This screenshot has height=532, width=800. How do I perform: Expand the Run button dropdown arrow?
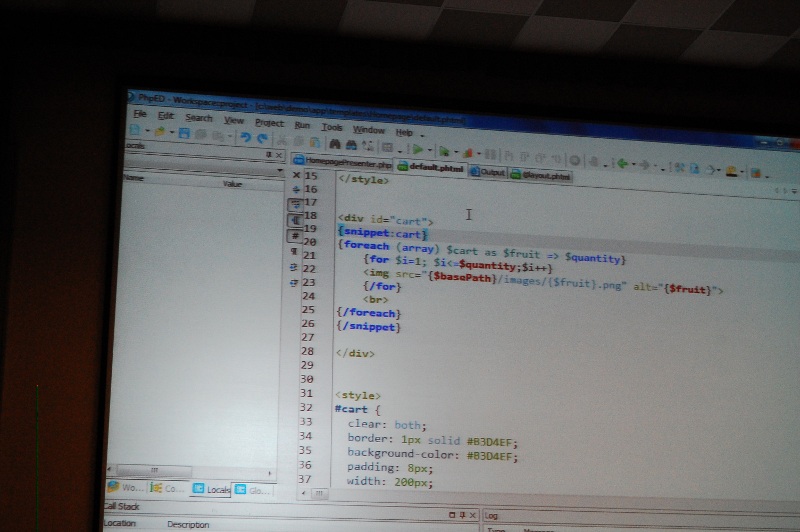(430, 150)
